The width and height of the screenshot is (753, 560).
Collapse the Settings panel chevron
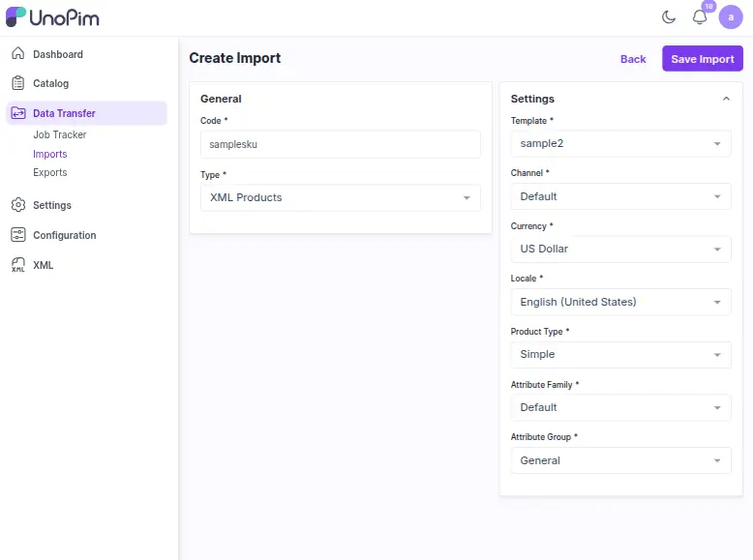pos(726,99)
